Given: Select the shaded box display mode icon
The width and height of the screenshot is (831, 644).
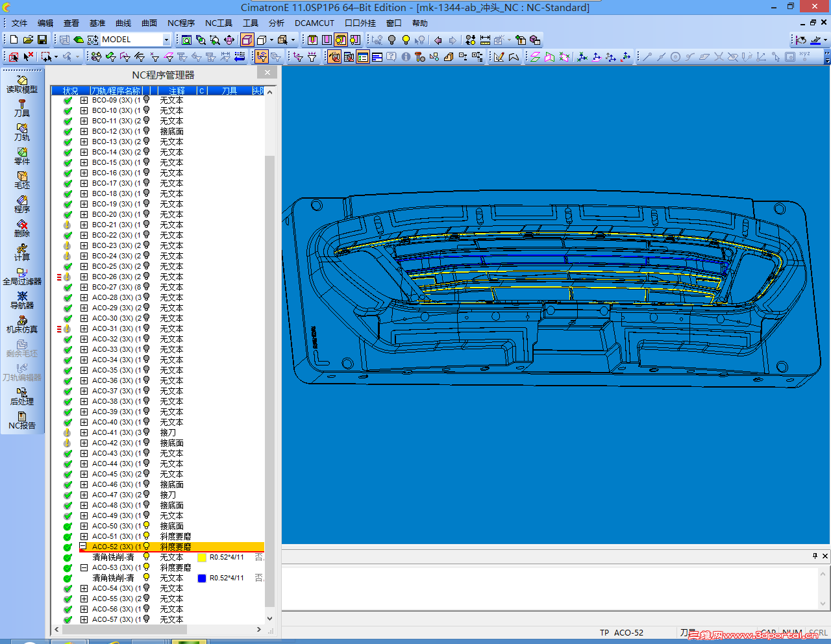Looking at the screenshot, I should pos(247,40).
